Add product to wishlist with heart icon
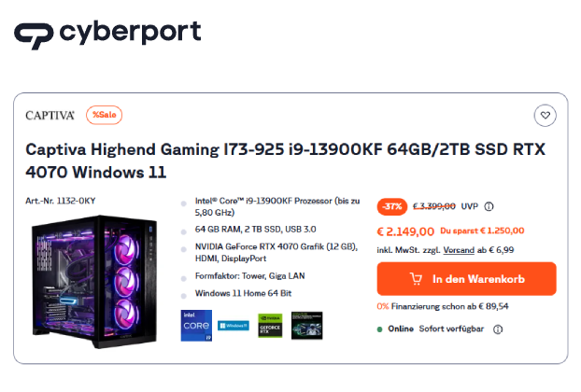 point(545,116)
